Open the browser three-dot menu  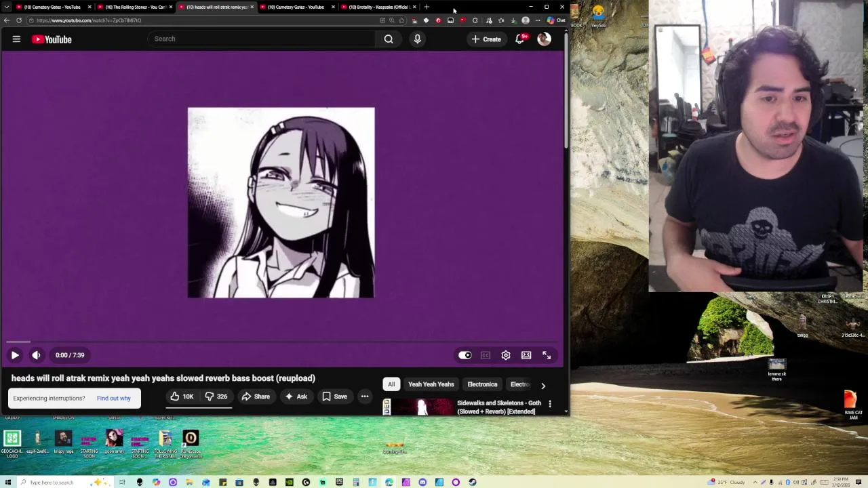538,20
